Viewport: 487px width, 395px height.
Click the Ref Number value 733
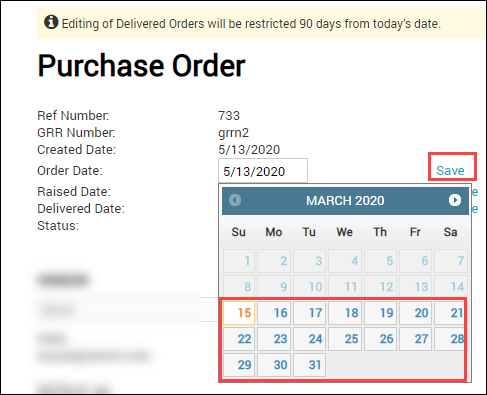(229, 116)
